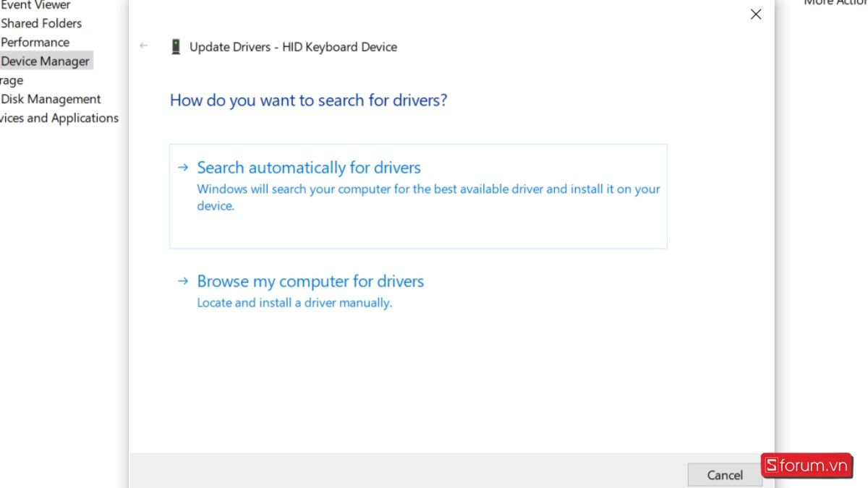Open Disk Management from the sidebar

51,99
